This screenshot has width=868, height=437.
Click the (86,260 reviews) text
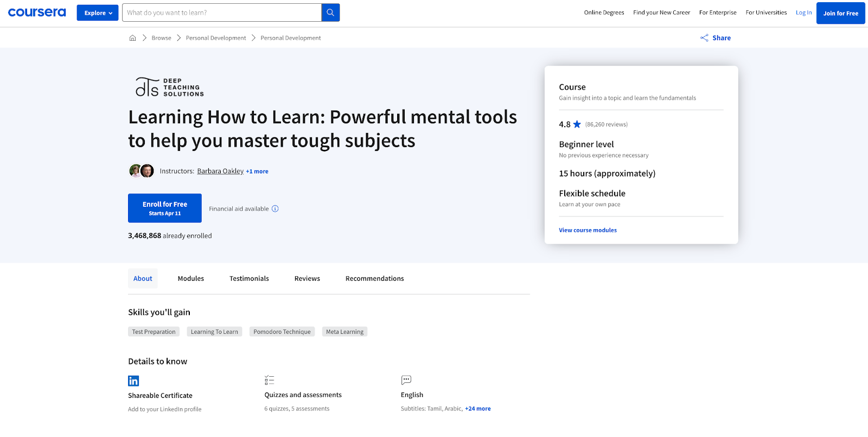pos(607,124)
